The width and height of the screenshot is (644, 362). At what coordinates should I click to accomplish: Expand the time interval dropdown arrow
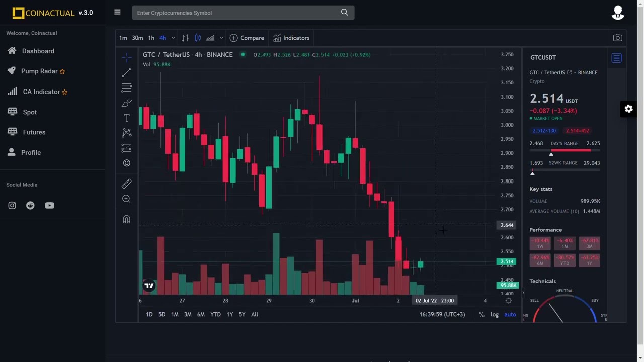(173, 38)
